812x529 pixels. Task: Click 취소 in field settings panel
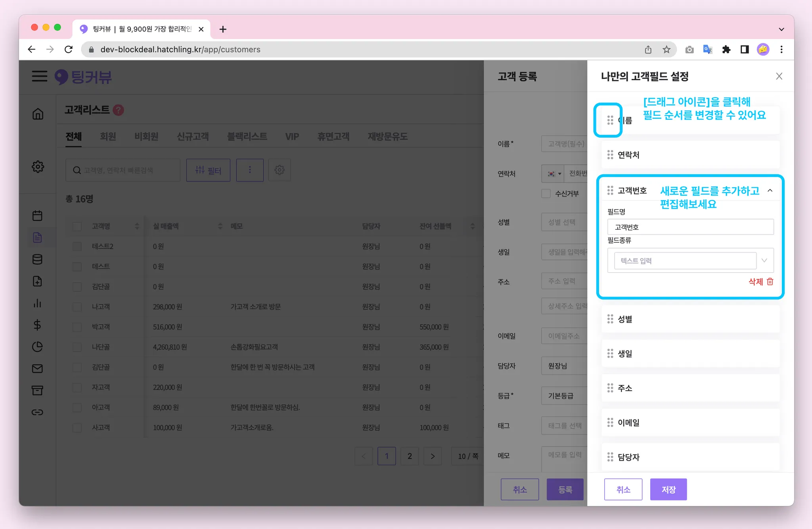point(623,489)
